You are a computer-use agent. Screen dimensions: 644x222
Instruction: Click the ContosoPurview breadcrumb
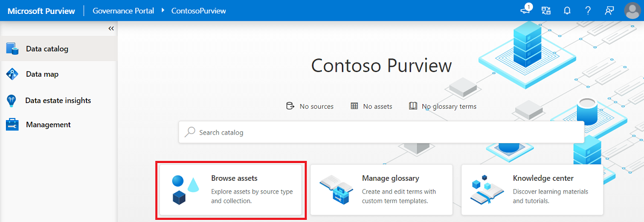198,11
